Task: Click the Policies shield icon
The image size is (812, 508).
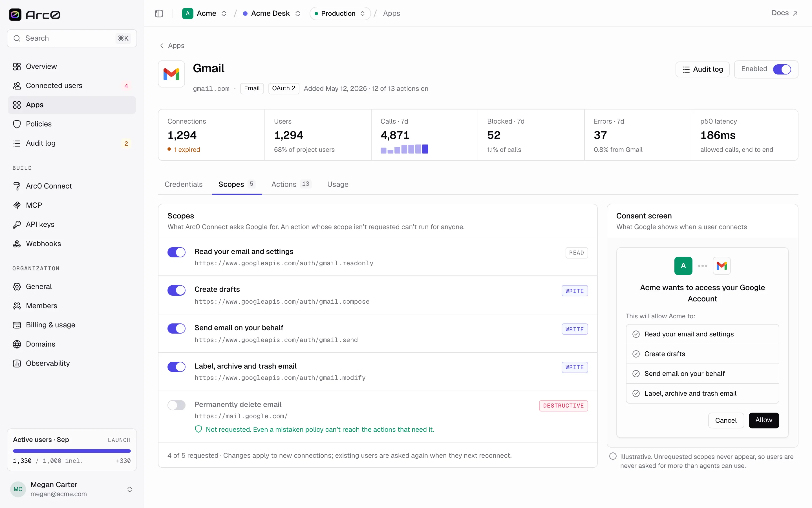Action: point(17,124)
